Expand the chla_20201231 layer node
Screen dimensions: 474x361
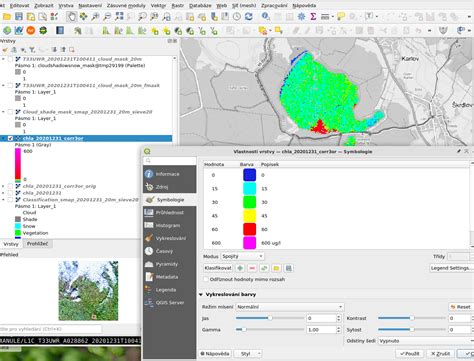click(3, 193)
